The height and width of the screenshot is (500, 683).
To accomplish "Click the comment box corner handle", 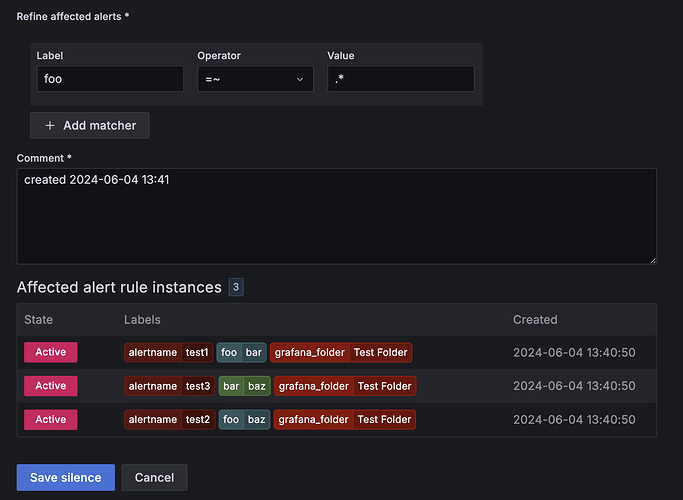I will click(x=653, y=260).
